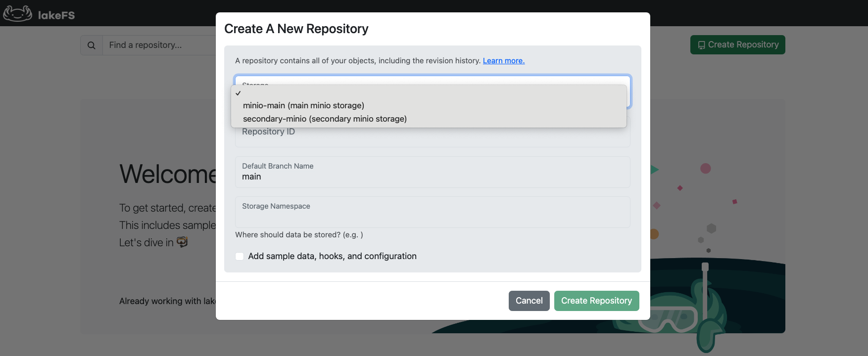This screenshot has width=868, height=356.
Task: Click the repository icon on header Create Repository button
Action: tap(701, 45)
